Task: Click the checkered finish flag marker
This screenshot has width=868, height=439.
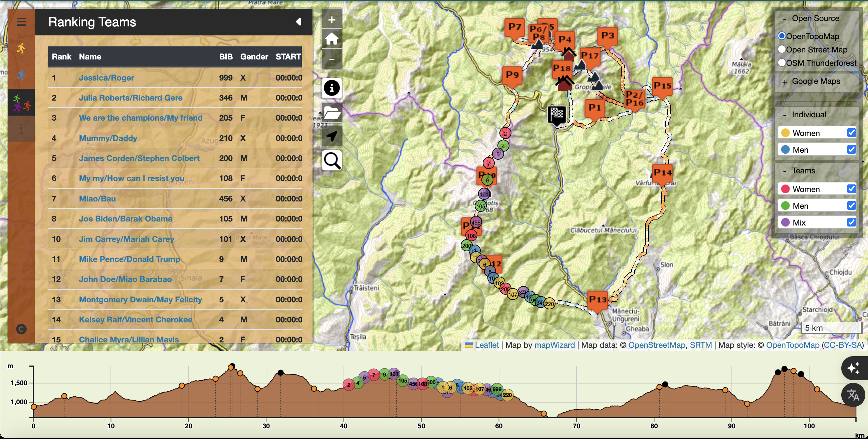Action: (557, 116)
